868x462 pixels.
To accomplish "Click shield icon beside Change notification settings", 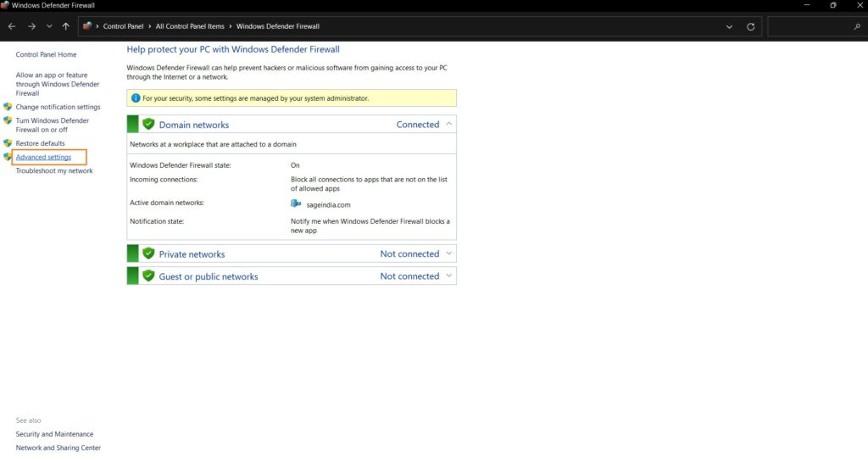I will (x=8, y=108).
